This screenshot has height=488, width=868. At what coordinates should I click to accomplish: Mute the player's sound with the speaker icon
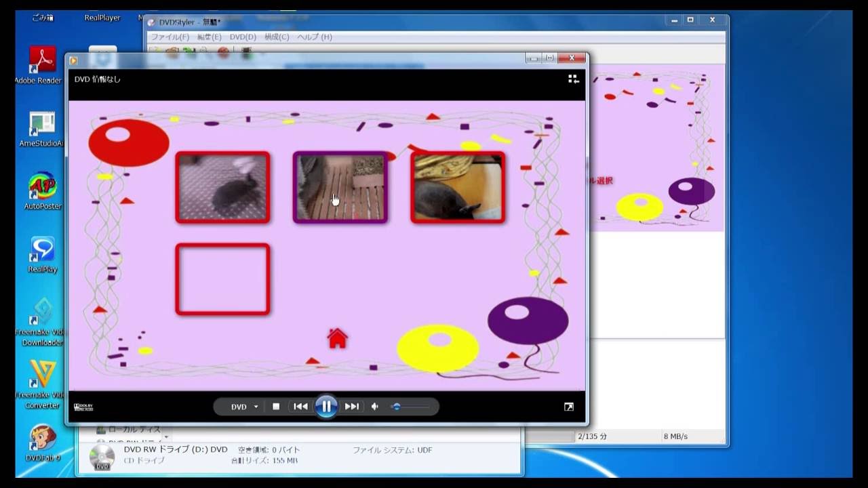pos(375,407)
